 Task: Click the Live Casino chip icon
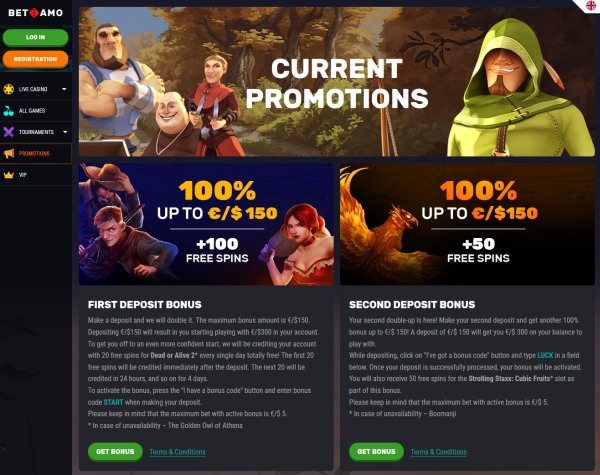pos(8,89)
